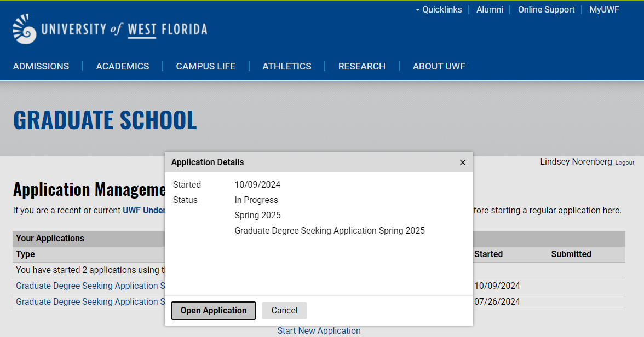
Task: Click the Started column header
Action: pos(488,254)
